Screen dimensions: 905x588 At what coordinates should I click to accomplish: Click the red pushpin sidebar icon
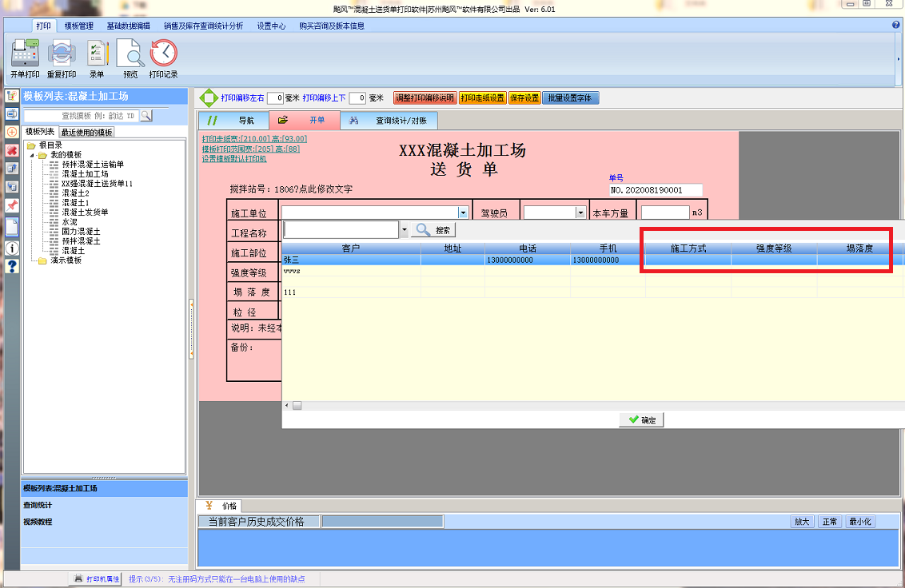[12, 206]
